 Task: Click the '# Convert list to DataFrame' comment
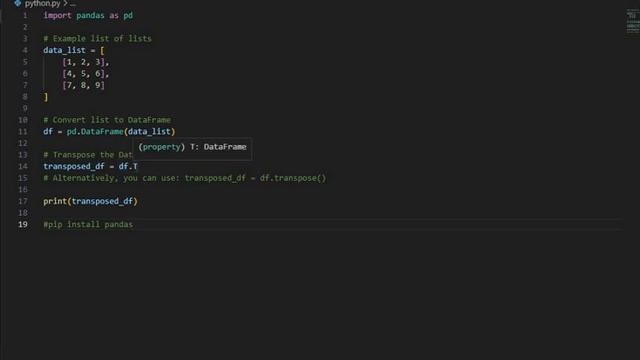[x=107, y=120]
